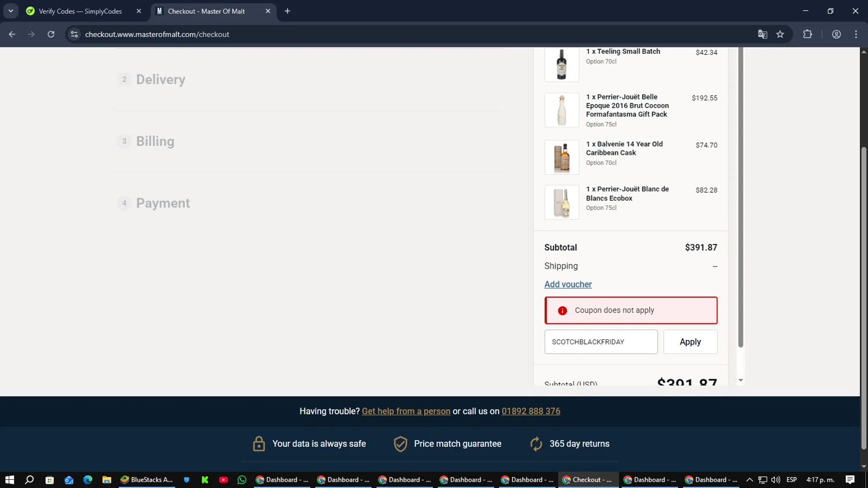Open the Payment checkout step
This screenshot has height=488, width=868.
(x=163, y=204)
